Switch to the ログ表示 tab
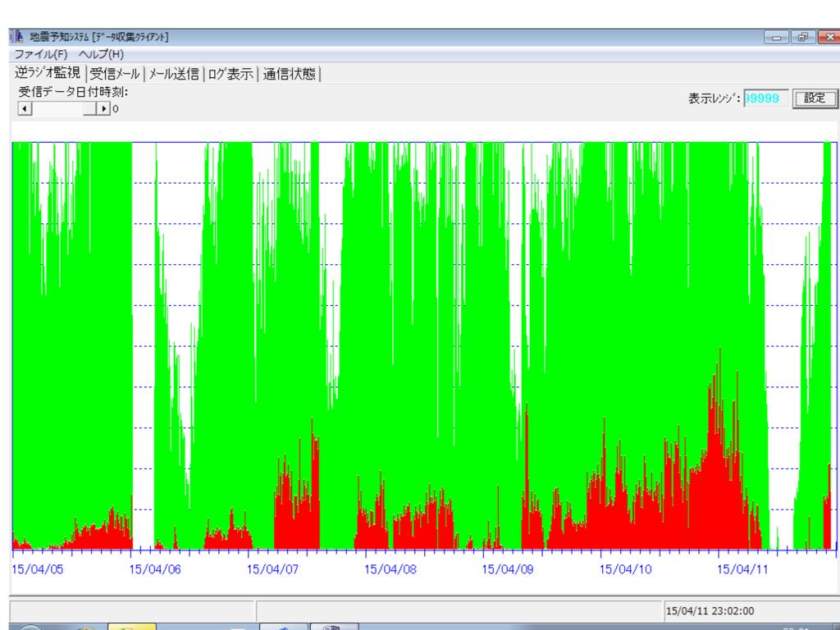The image size is (840, 630). pos(231,74)
